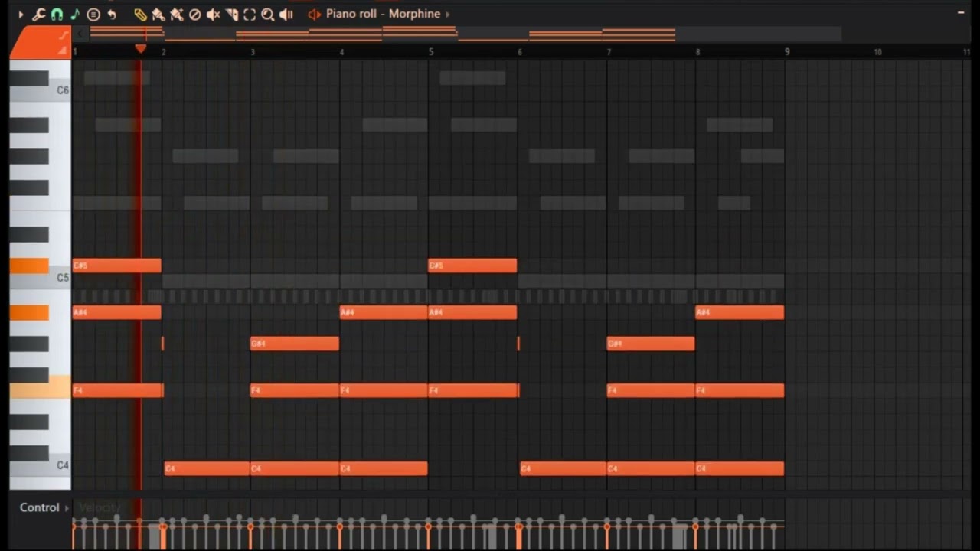The height and width of the screenshot is (551, 980).
Task: Select the F4 note in bar 7
Action: (651, 390)
